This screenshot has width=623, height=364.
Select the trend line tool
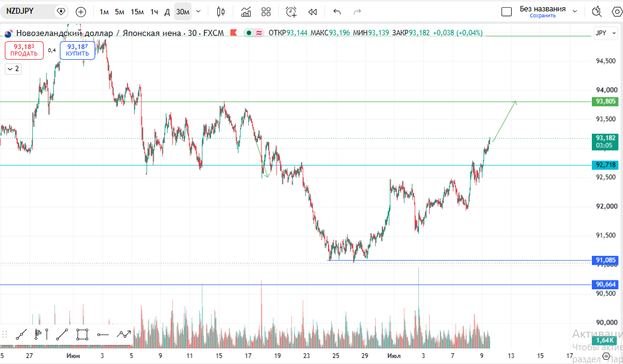(x=62, y=335)
